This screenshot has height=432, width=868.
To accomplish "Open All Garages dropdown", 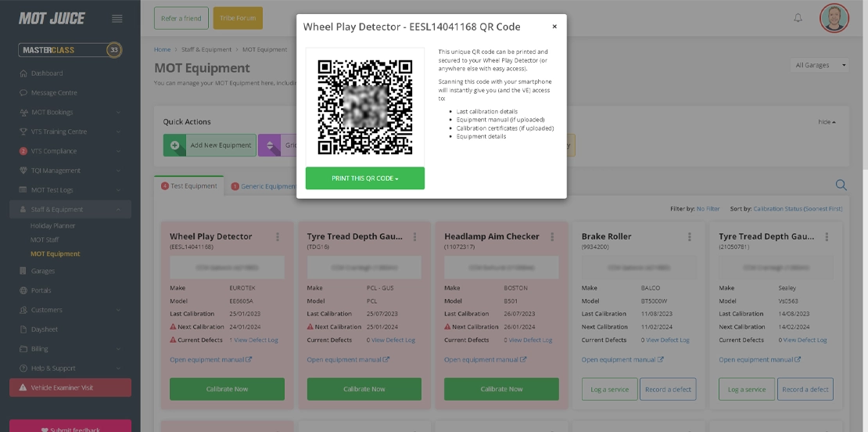I will (x=820, y=65).
